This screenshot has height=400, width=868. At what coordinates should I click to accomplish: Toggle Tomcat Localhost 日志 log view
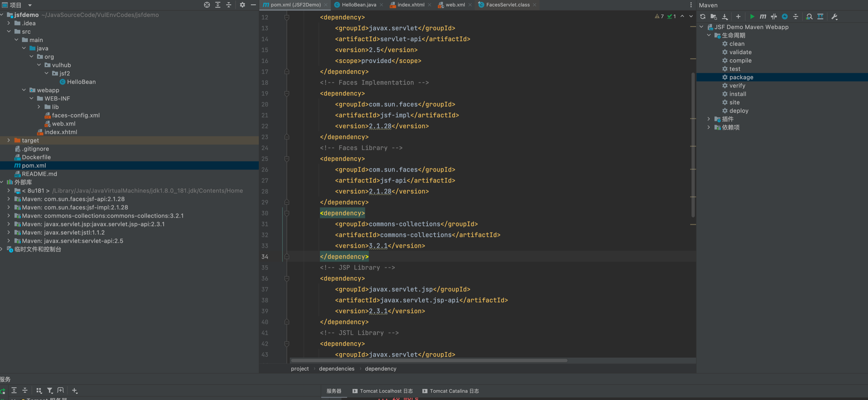(x=382, y=391)
